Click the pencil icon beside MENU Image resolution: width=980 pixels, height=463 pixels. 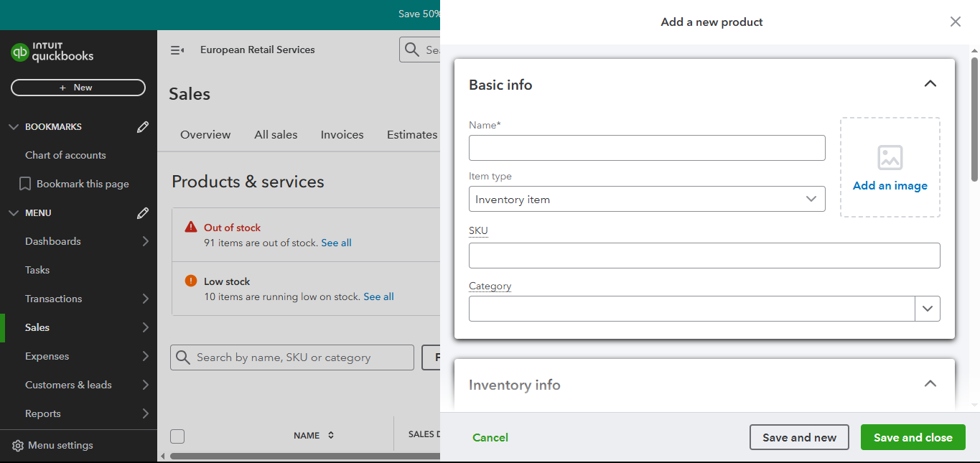(143, 213)
